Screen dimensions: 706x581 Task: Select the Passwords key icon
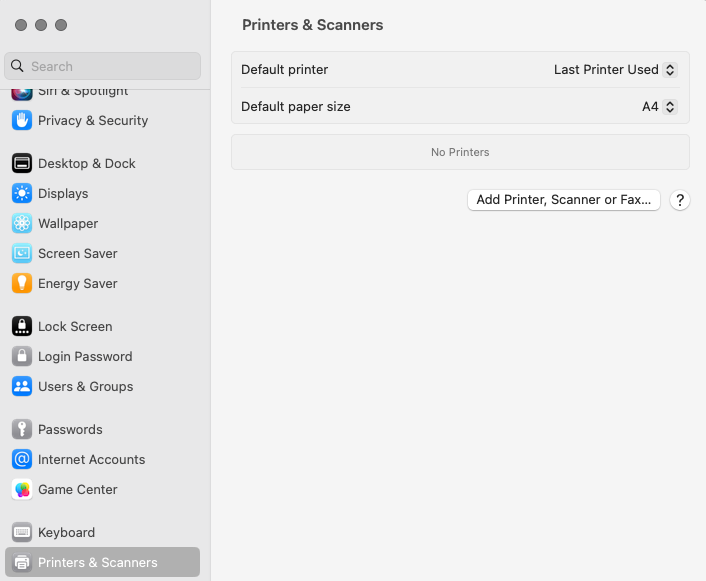22,429
